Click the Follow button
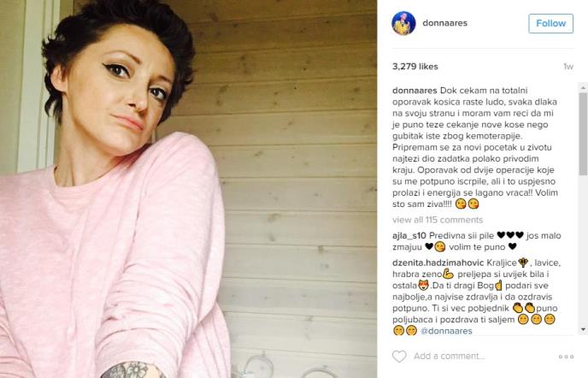 (x=550, y=23)
